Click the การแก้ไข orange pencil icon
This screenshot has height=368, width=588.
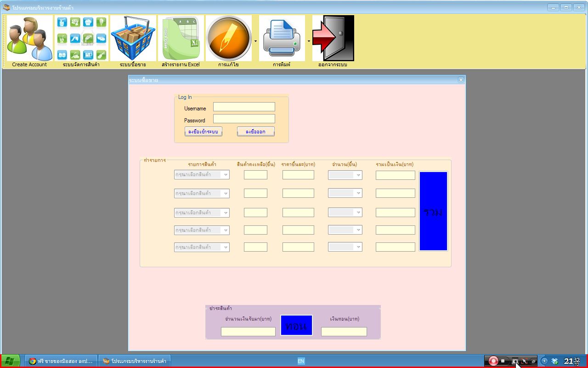228,41
